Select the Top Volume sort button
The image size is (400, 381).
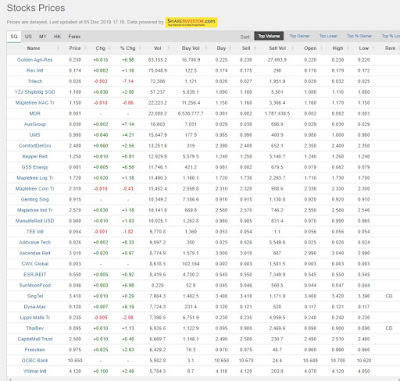[x=269, y=36]
